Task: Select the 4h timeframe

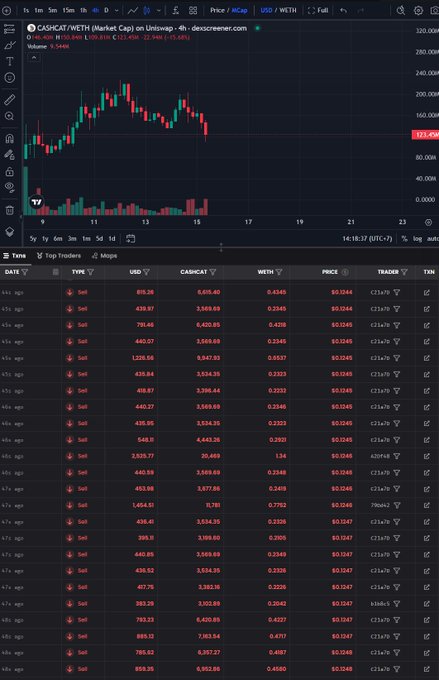Action: pos(95,10)
